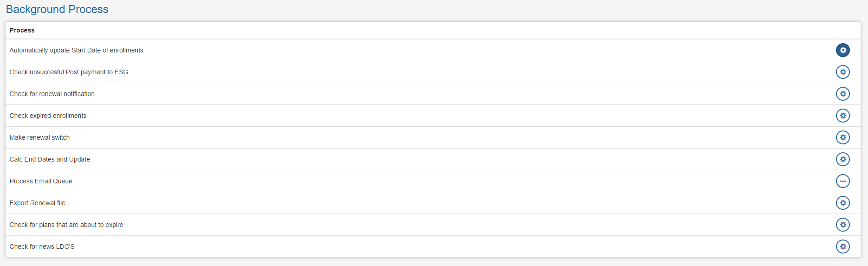Run Export Renewal file gear icon

(842, 203)
